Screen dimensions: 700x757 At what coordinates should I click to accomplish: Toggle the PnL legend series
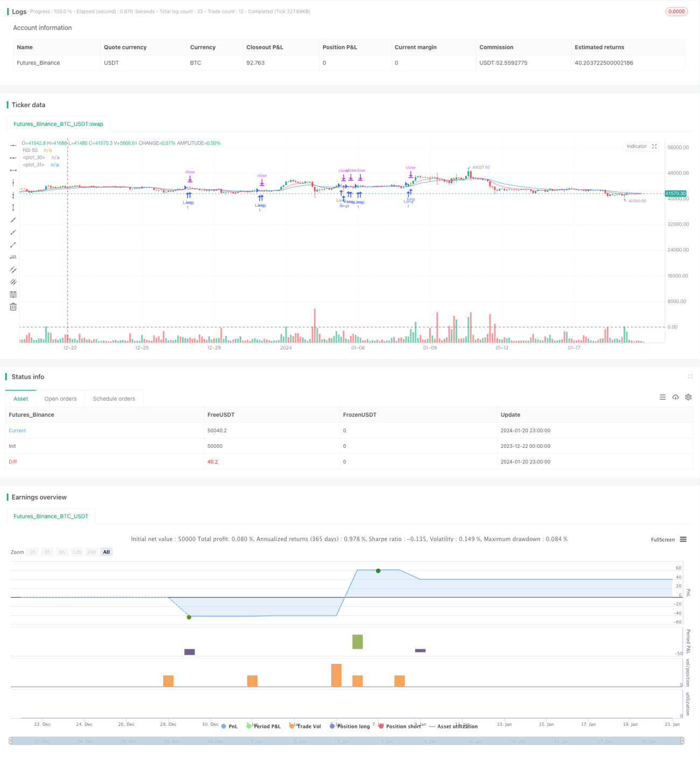229,726
